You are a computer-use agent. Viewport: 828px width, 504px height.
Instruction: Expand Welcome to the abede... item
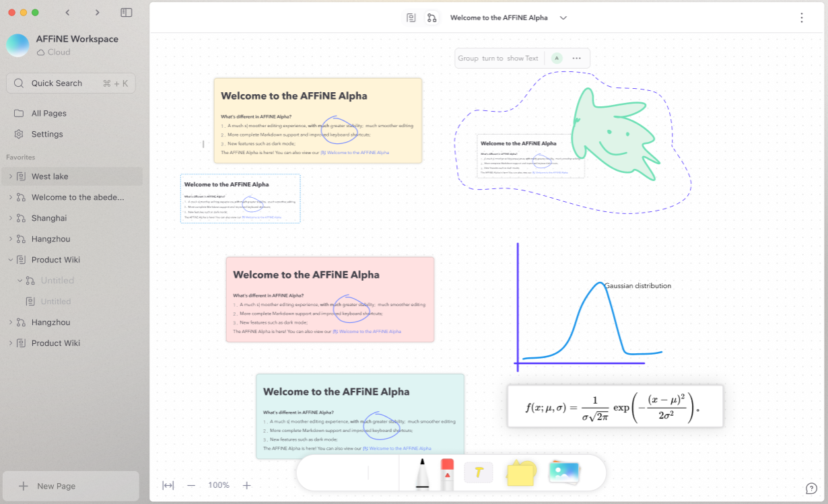10,197
